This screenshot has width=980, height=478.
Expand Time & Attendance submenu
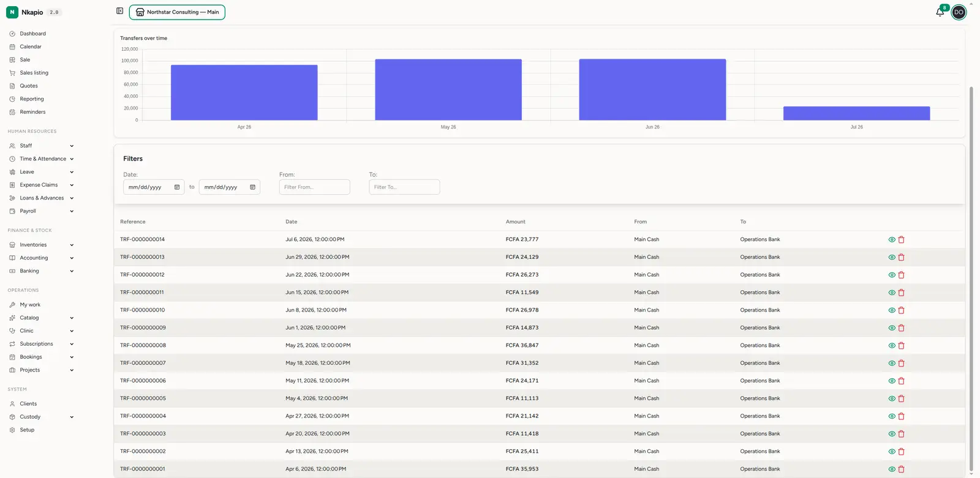click(x=72, y=159)
